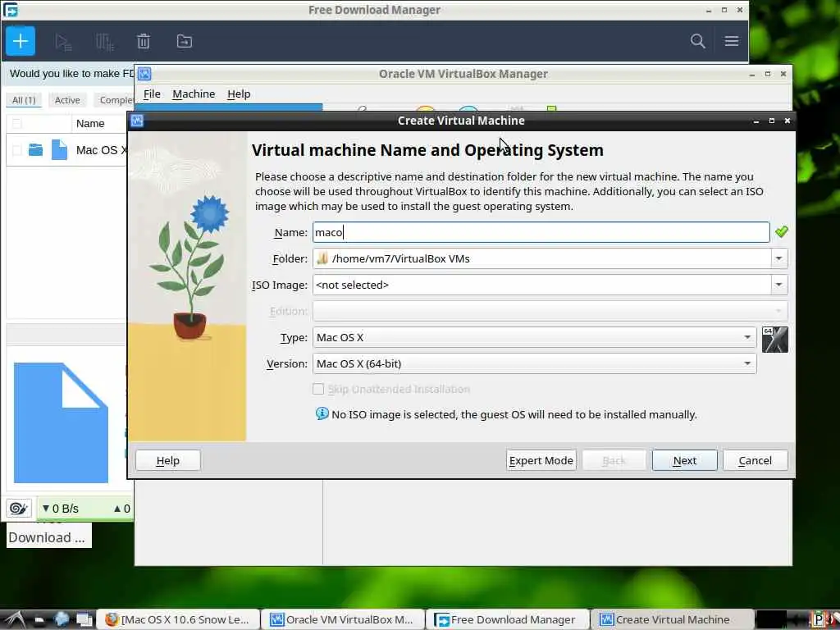840x630 pixels.
Task: Click the ISO Image field showing not selected
Action: tap(541, 285)
